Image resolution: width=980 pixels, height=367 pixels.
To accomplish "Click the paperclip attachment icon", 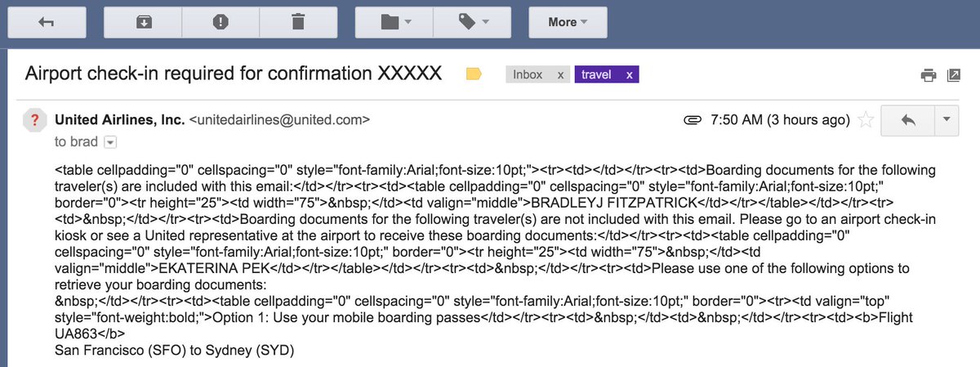I will (x=693, y=120).
